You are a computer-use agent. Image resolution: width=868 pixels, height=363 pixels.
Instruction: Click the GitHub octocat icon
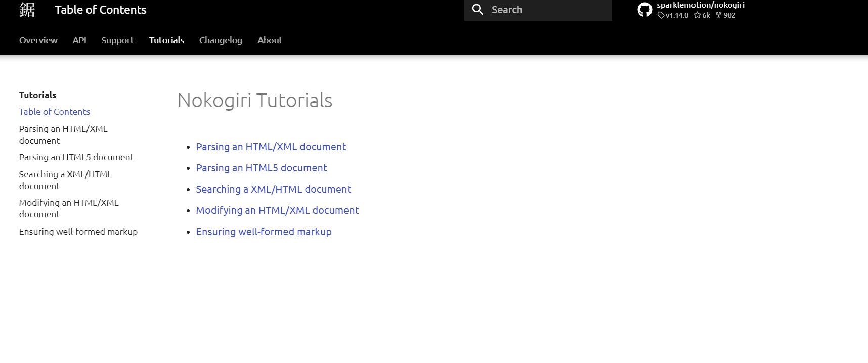(645, 10)
